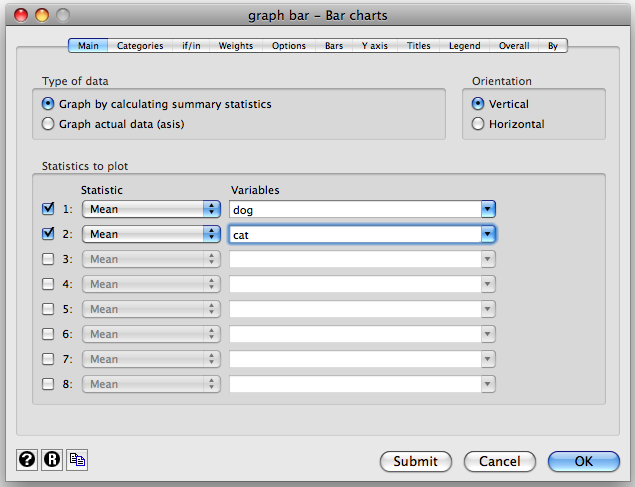The image size is (635, 487).
Task: Expand the variables list for dog field
Action: 487,209
